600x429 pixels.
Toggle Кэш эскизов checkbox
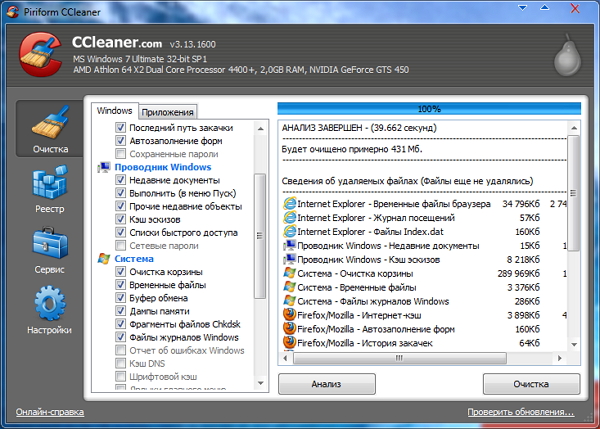tap(121, 219)
